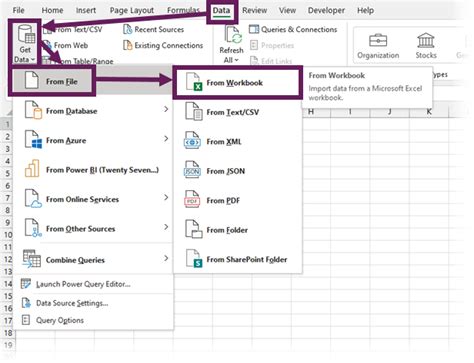Click the From PDF file icon
474x363 pixels.
[192, 200]
